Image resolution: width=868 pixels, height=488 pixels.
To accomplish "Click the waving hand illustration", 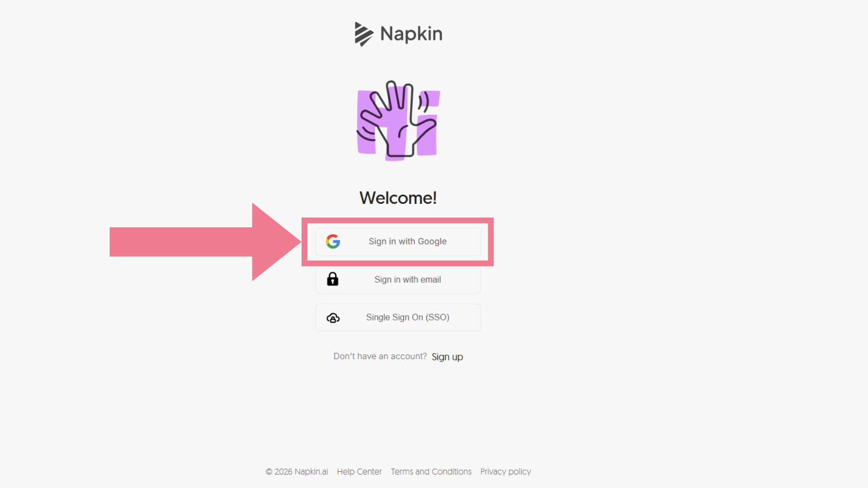I will (398, 120).
